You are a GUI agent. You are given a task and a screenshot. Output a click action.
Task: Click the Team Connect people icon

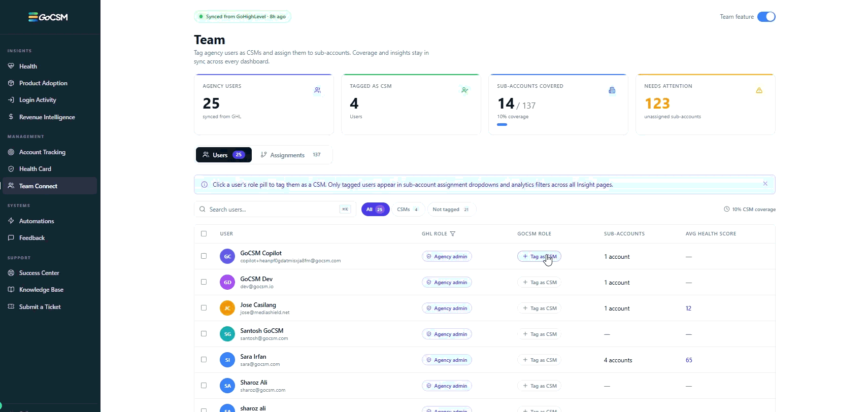click(11, 186)
